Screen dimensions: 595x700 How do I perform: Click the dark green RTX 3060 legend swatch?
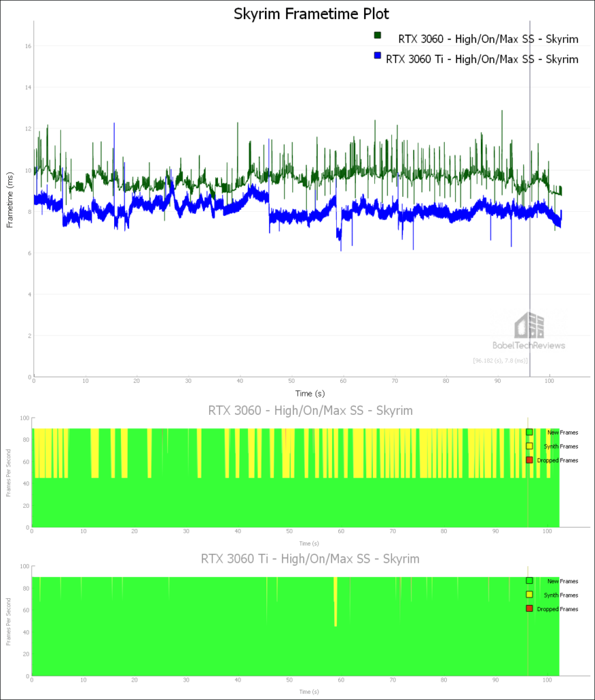pos(376,35)
